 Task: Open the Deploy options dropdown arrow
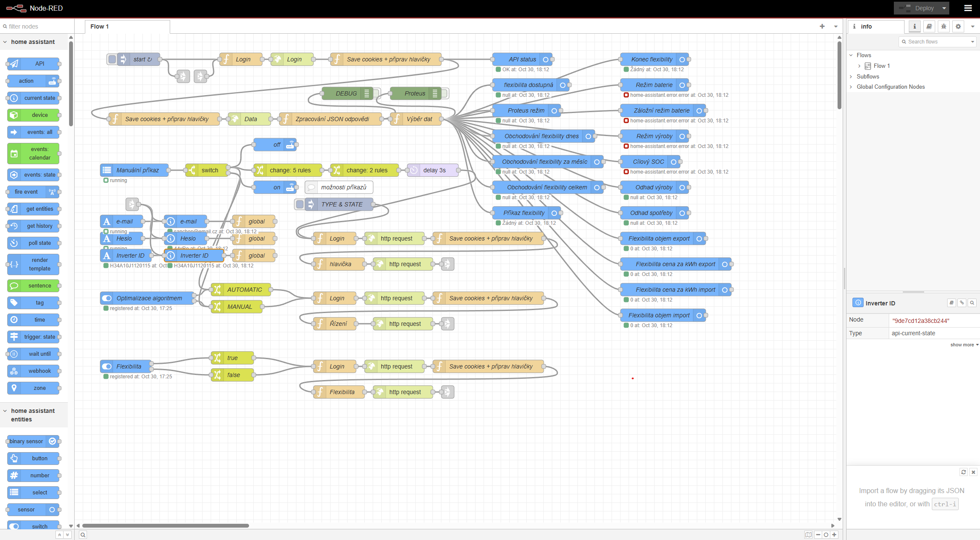coord(944,8)
